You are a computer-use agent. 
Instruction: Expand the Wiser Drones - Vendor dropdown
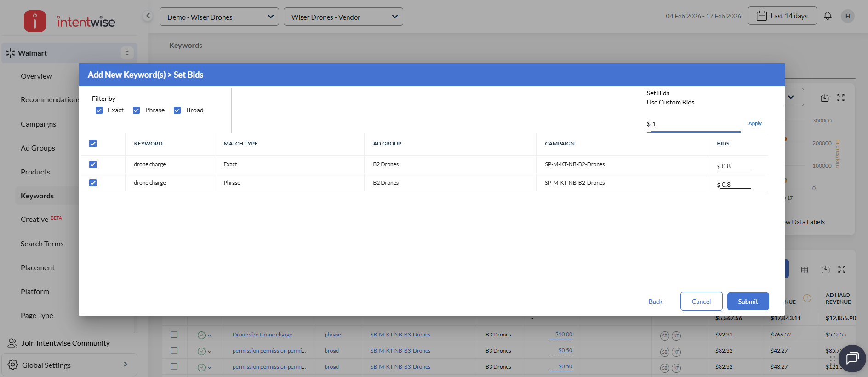pyautogui.click(x=343, y=17)
